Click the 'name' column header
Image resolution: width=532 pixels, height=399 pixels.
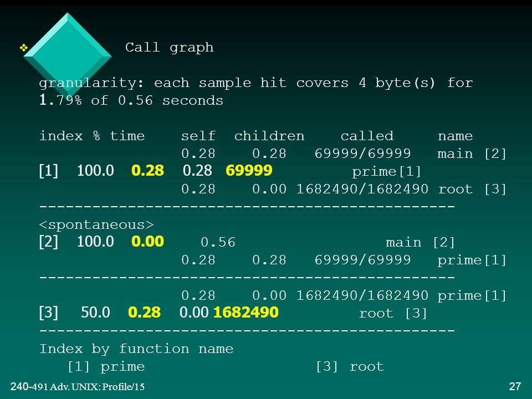(455, 136)
